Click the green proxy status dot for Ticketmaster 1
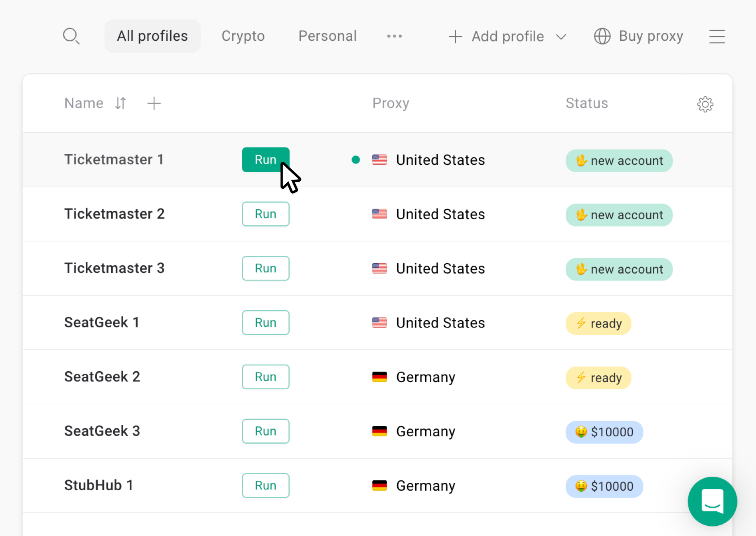Viewport: 756px width, 536px height. [356, 160]
